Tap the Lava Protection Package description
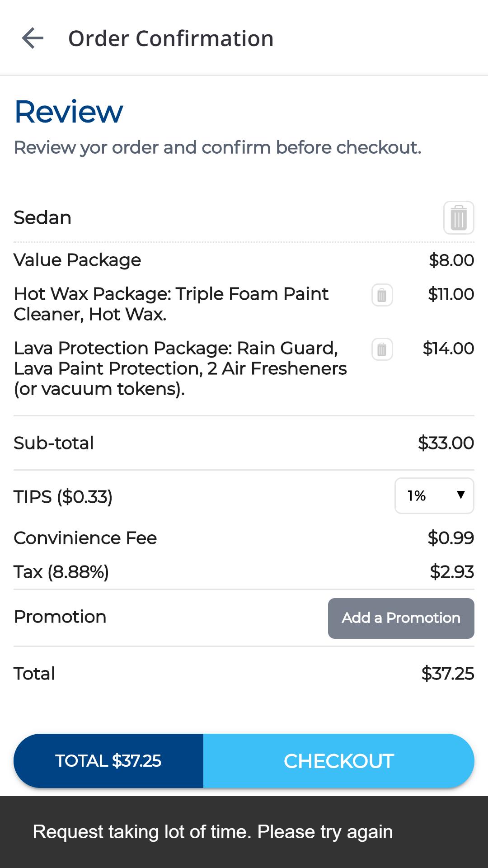Viewport: 488px width, 868px height. [x=181, y=368]
